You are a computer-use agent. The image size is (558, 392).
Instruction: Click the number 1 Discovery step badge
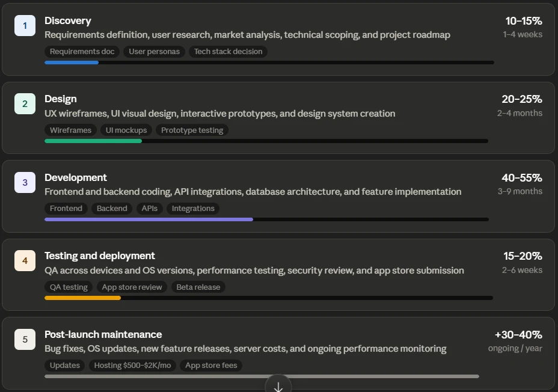point(25,26)
